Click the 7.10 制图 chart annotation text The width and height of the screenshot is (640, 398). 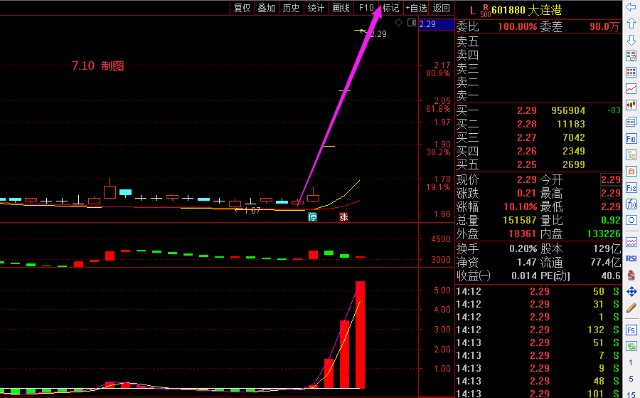coord(98,66)
